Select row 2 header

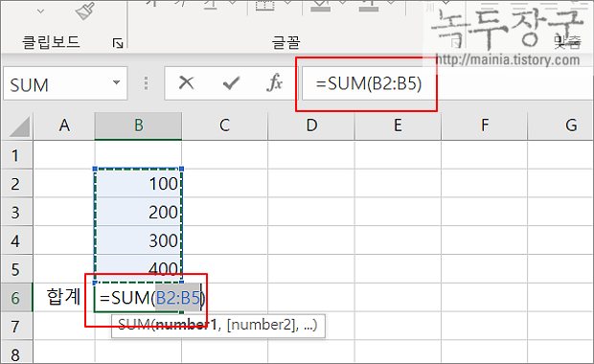16,183
